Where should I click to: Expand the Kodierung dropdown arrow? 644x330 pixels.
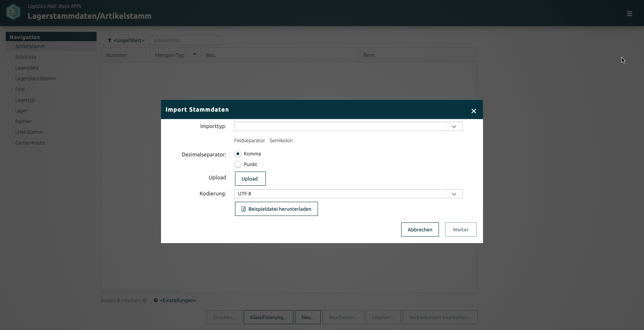[454, 194]
